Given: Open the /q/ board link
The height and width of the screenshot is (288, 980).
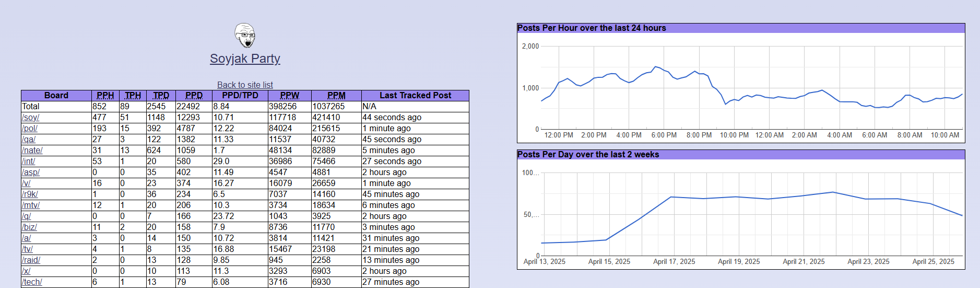Looking at the screenshot, I should [x=26, y=216].
